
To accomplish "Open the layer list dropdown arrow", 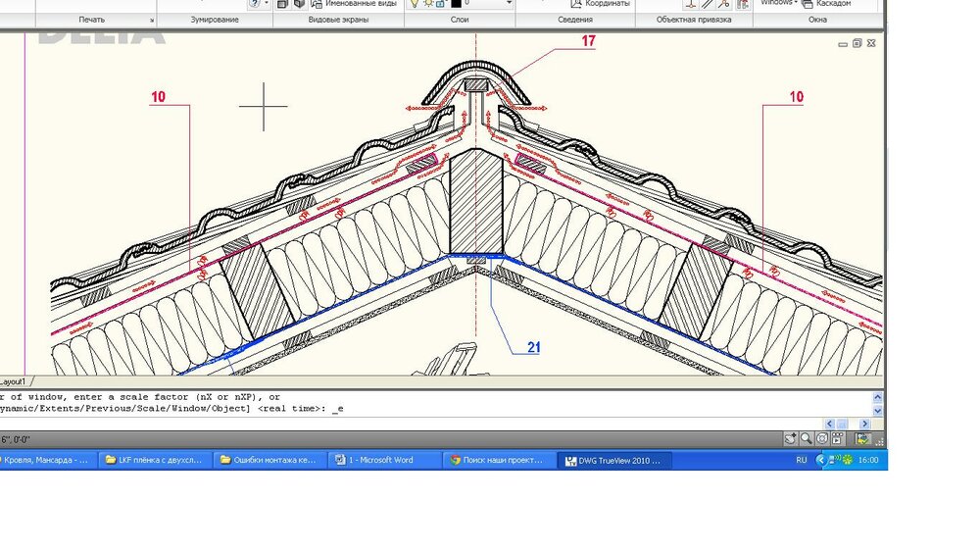I will (510, 4).
